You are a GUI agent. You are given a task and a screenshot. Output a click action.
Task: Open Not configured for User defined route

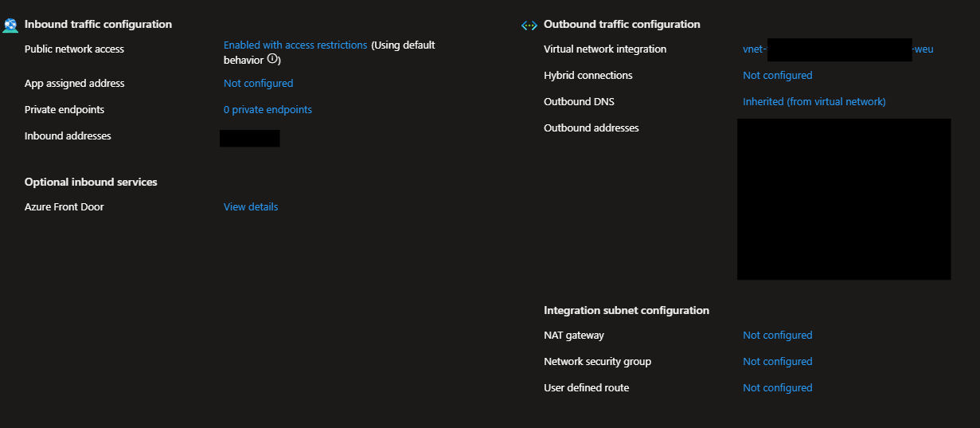point(777,388)
